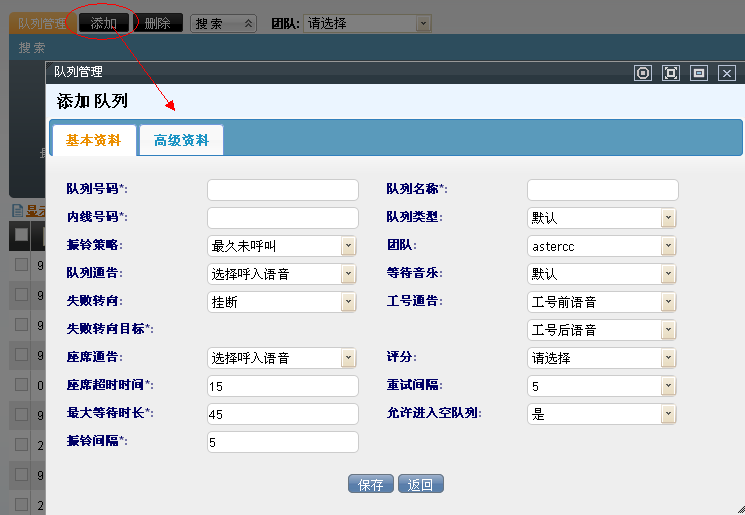Click the 添加 button in top toolbar
This screenshot has height=515, width=745.
tap(103, 23)
